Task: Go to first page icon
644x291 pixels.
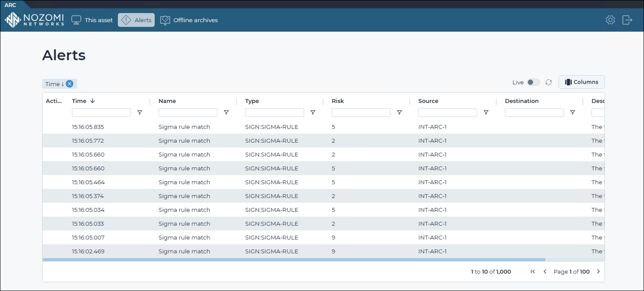Action: (x=533, y=272)
